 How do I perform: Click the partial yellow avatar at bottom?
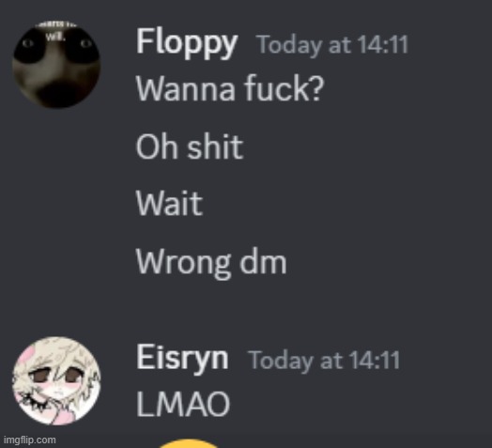pos(189,443)
